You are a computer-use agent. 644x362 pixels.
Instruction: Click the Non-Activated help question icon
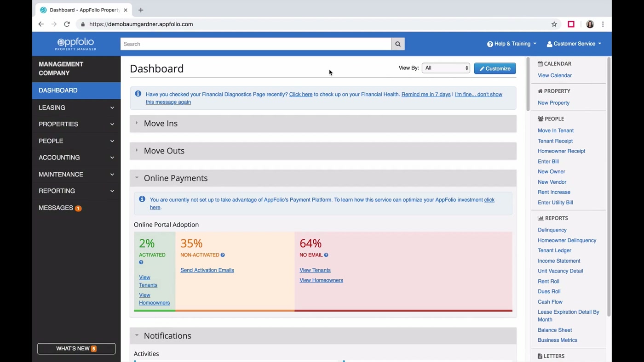pos(223,255)
